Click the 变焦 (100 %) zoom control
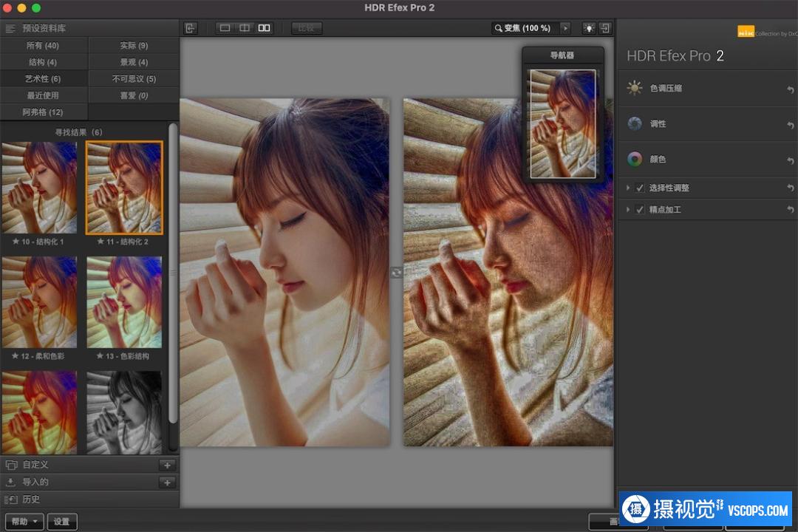Image resolution: width=798 pixels, height=532 pixels. (526, 28)
